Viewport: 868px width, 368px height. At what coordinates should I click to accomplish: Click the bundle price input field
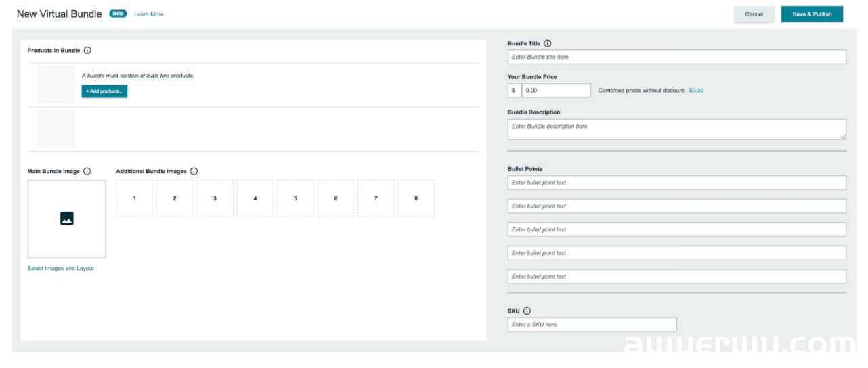557,90
